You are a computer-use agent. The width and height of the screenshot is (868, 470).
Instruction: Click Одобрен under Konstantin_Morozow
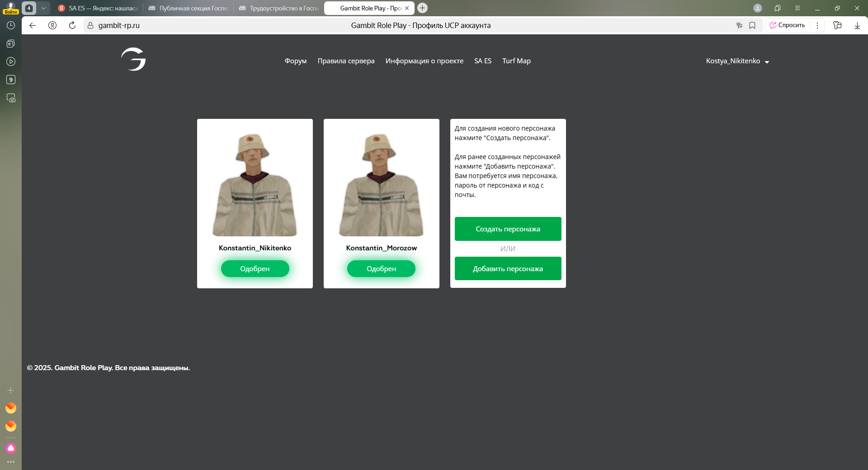click(381, 268)
